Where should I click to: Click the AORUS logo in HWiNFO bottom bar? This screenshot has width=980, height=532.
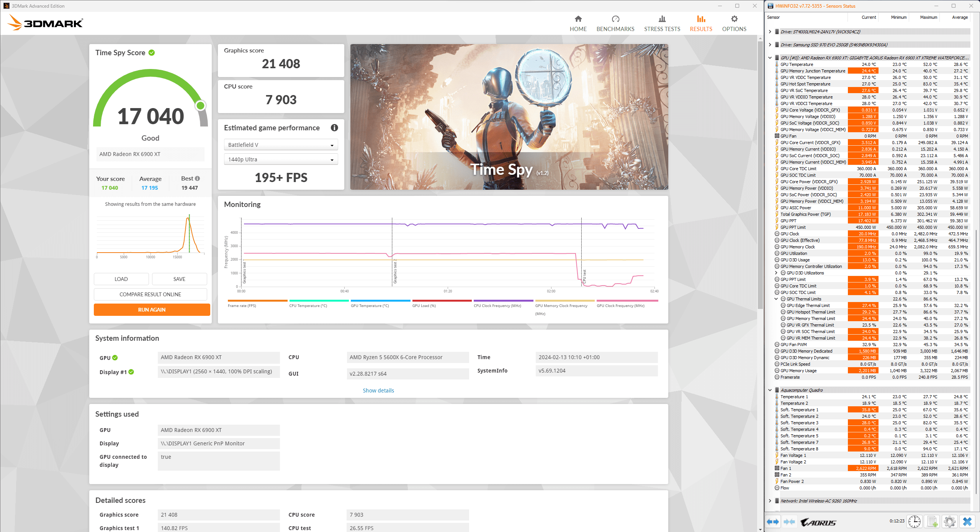(x=818, y=522)
